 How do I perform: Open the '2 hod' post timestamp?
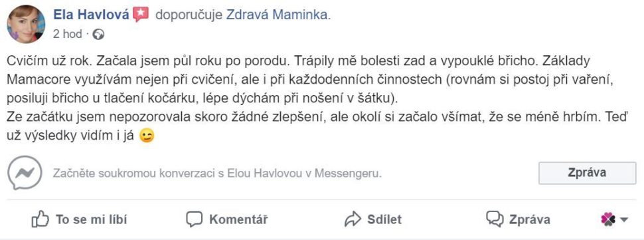(67, 34)
